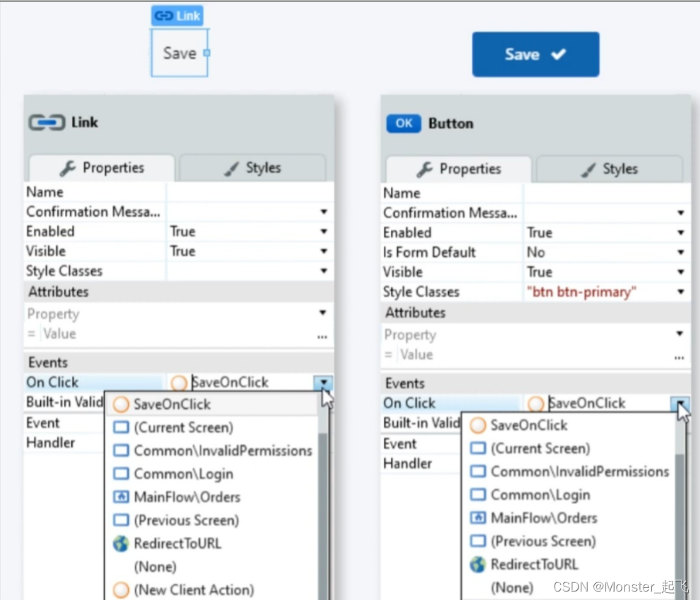
Task: Expand Is Form Default dropdown in Button panel
Action: click(681, 252)
